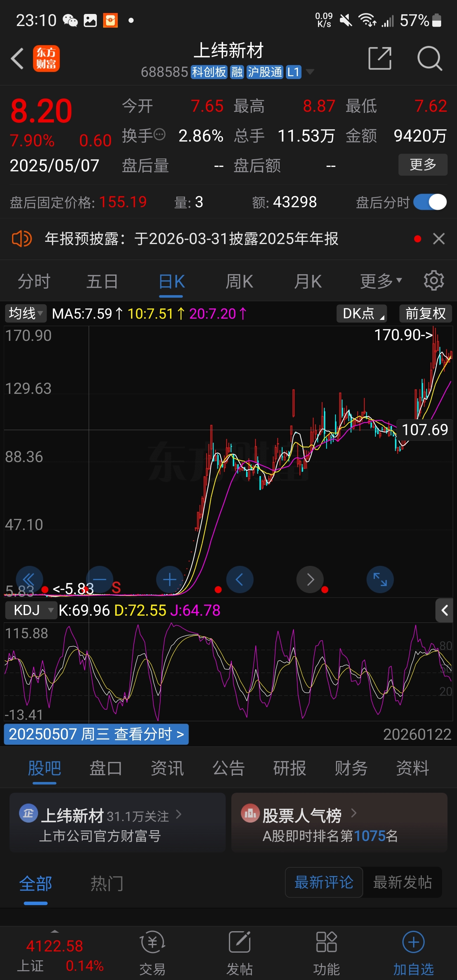Tap the 上纬新材 official account avatar
Image resolution: width=457 pixels, height=980 pixels.
[29, 814]
